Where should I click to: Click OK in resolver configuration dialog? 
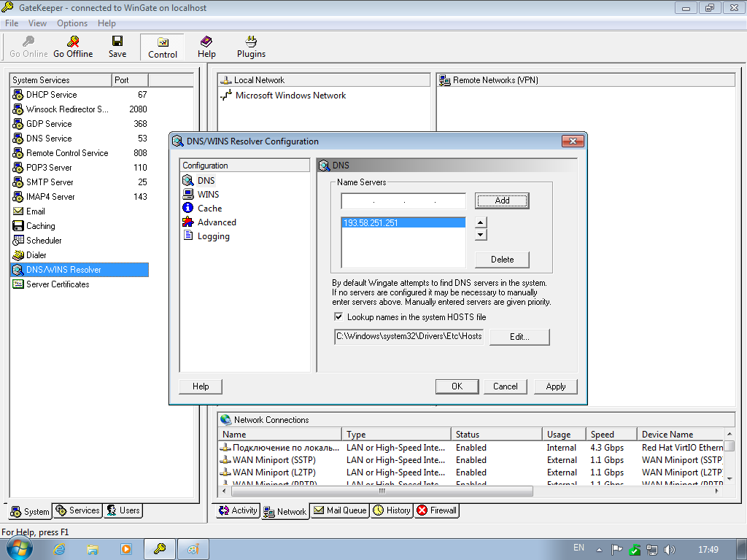457,386
